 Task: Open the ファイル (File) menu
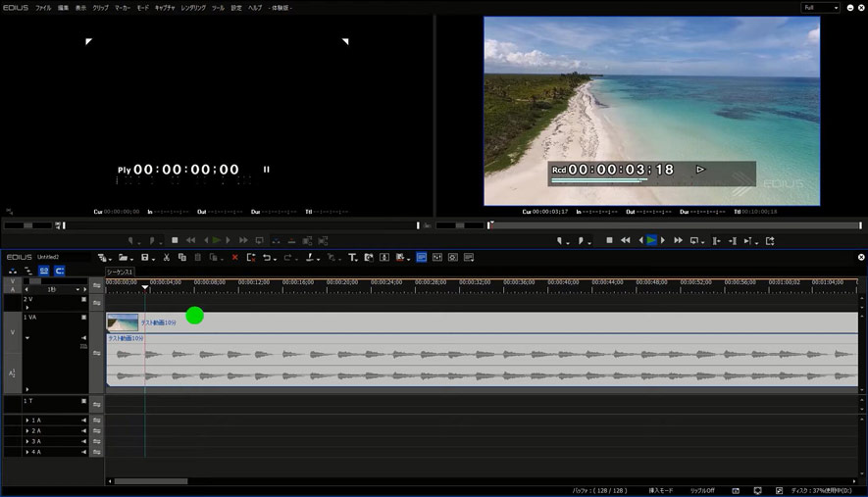click(x=43, y=8)
